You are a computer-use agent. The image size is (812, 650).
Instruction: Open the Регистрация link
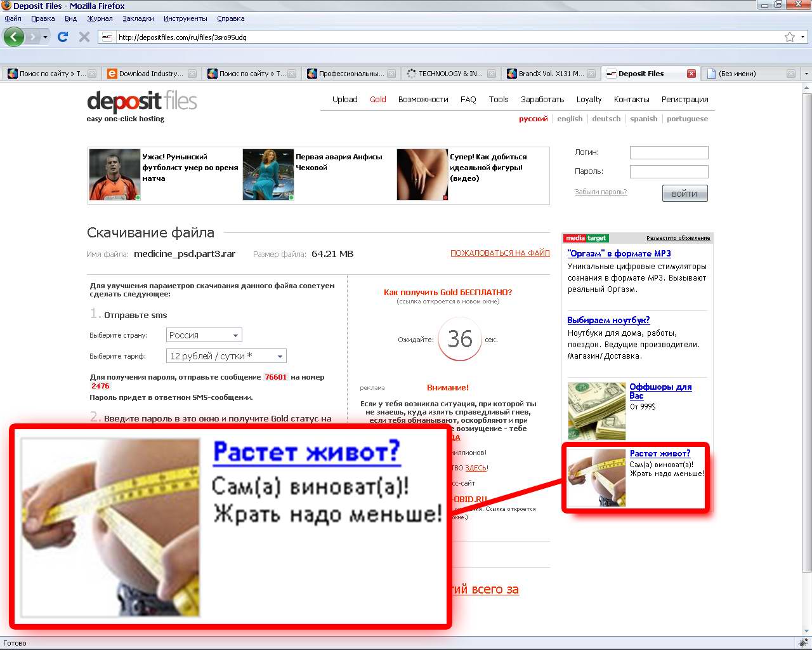684,99
